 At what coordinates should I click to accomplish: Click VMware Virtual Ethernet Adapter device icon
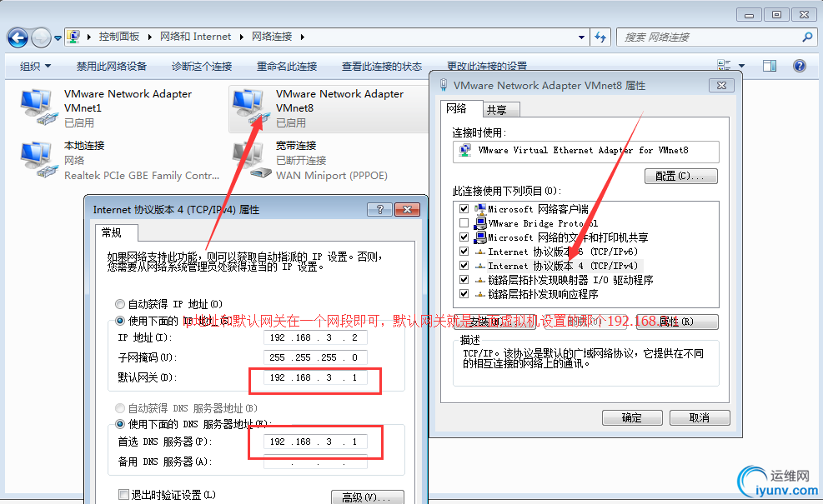(465, 151)
